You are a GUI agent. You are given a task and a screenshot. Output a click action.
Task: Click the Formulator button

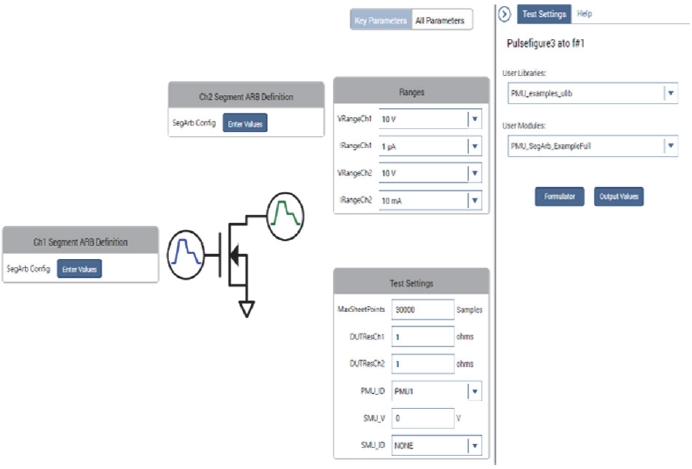pyautogui.click(x=560, y=196)
